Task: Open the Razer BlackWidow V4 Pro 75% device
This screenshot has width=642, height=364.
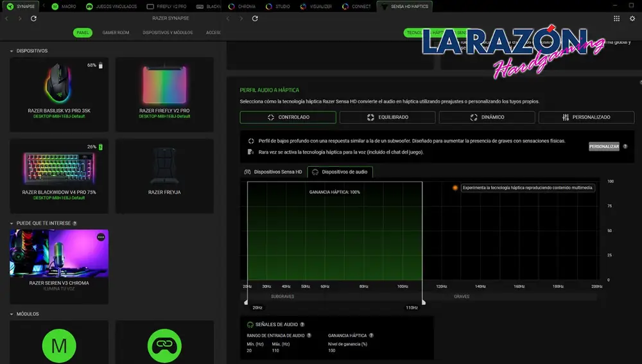Action: click(x=59, y=176)
